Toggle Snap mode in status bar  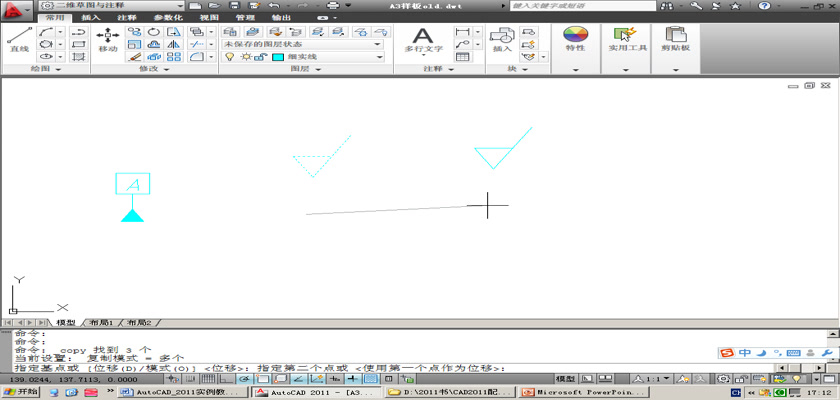pyautogui.click(x=190, y=379)
